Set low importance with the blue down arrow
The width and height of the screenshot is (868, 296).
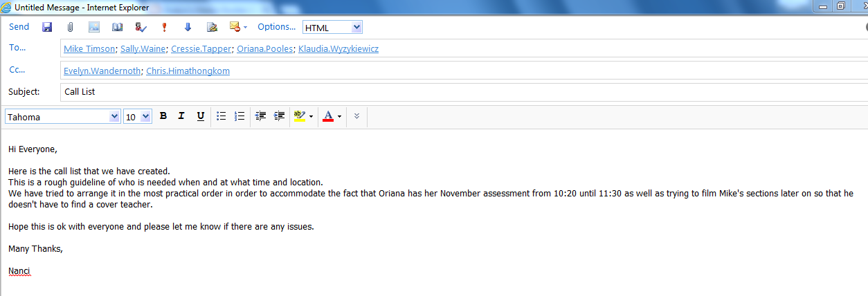tap(188, 27)
